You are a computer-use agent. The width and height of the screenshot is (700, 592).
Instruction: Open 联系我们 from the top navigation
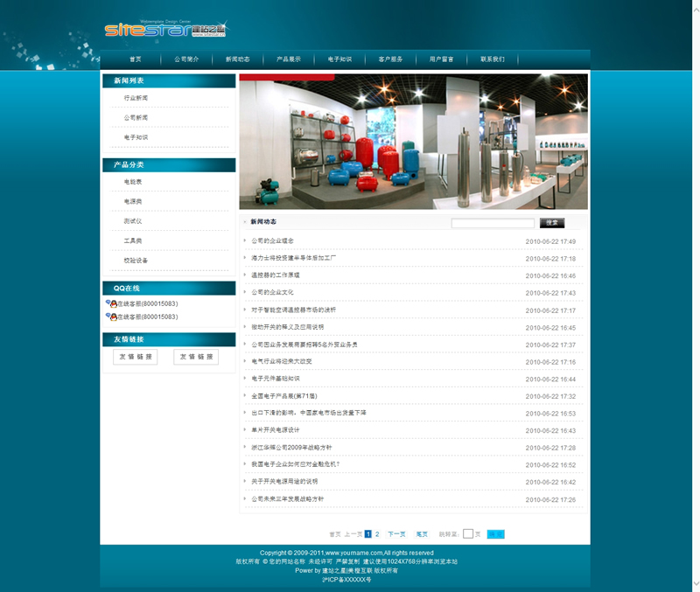pos(493,59)
